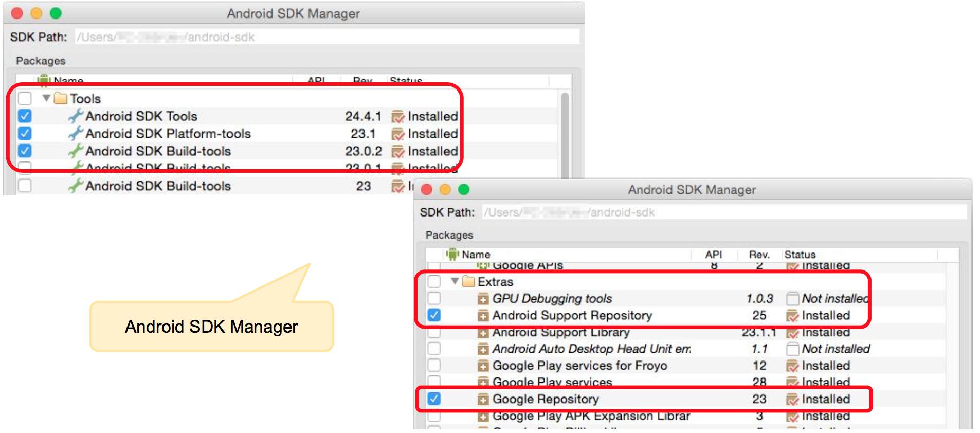Uncheck Android SDK Tools 24.4.1 checkbox
The image size is (980, 433).
[x=25, y=116]
